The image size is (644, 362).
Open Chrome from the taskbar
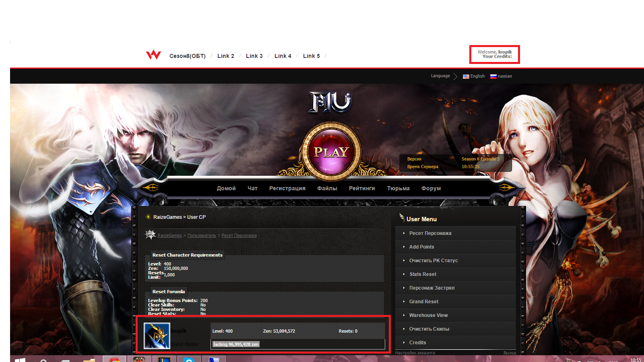114,359
